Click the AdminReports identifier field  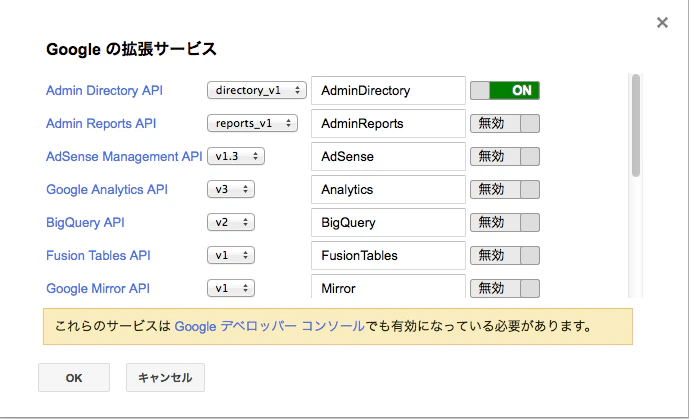click(x=388, y=123)
